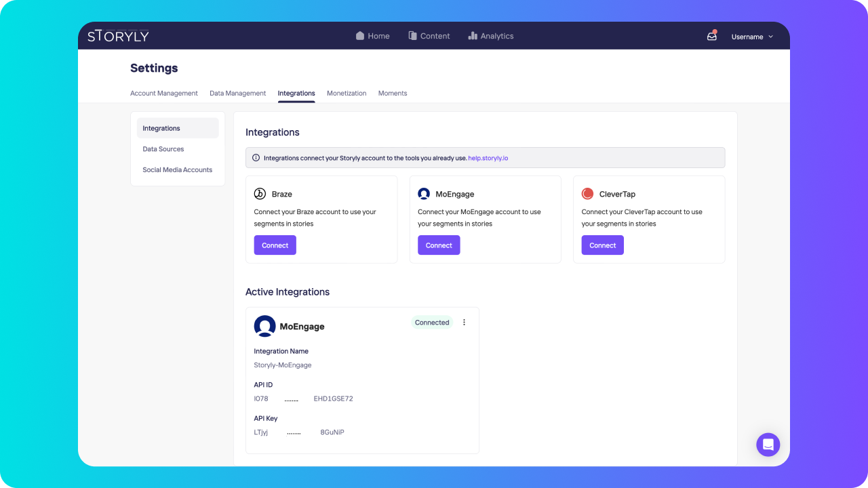Image resolution: width=868 pixels, height=488 pixels.
Task: Open the notifications inbox icon
Action: [x=711, y=36]
